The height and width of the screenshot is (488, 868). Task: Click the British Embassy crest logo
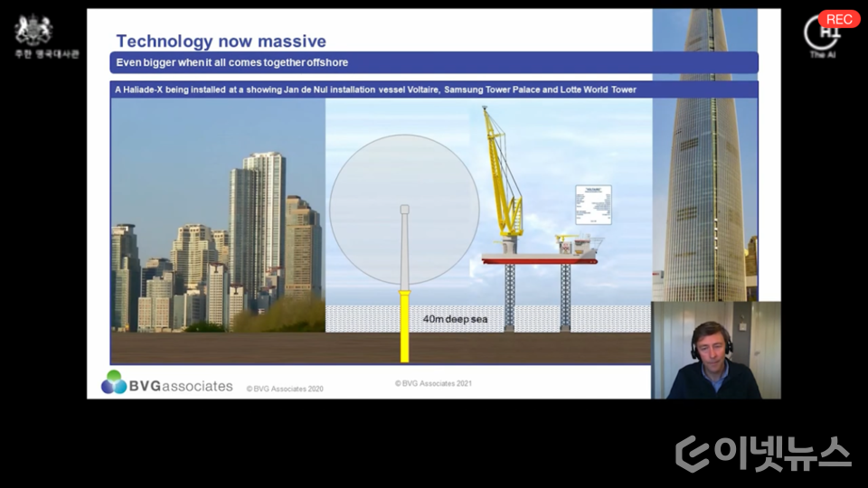coord(33,30)
